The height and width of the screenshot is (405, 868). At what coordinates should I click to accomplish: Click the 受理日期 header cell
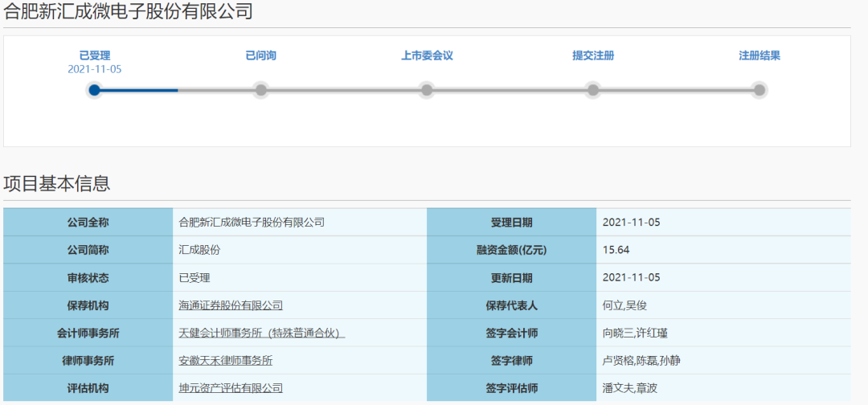[511, 223]
